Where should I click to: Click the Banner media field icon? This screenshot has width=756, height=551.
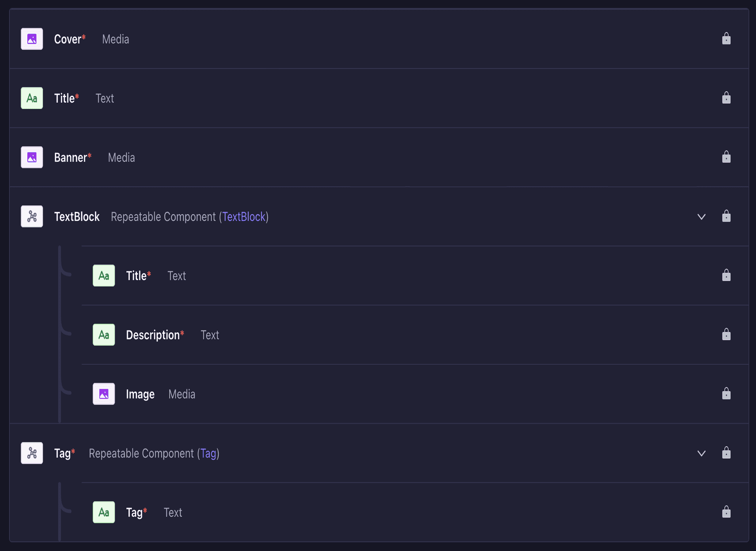pyautogui.click(x=32, y=157)
